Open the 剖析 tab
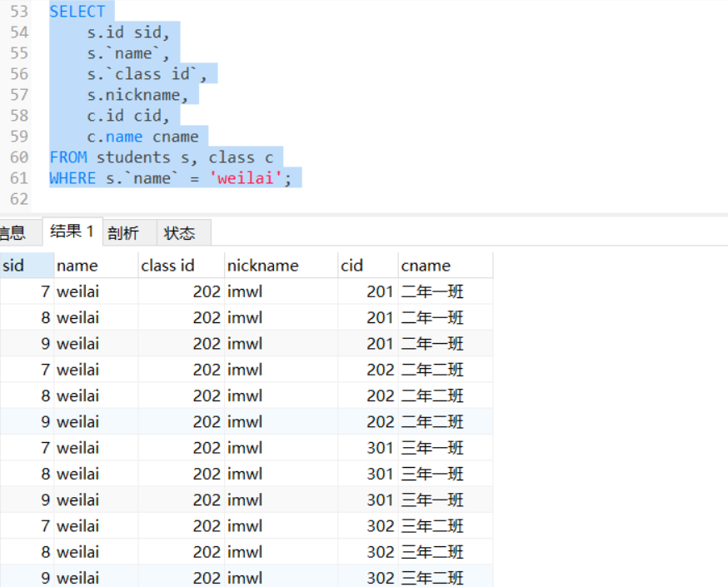The height and width of the screenshot is (587, 728). (x=123, y=233)
